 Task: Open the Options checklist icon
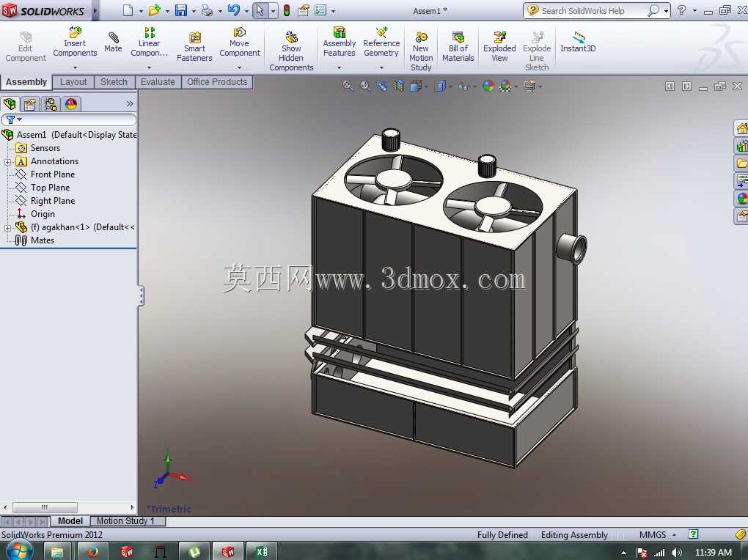(320, 10)
